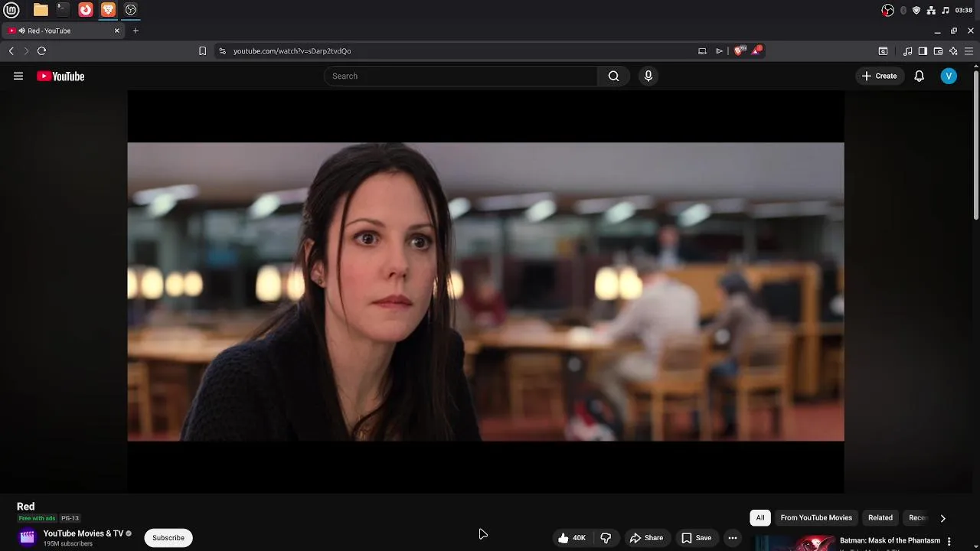
Task: Click the video player to pause
Action: 485,292
